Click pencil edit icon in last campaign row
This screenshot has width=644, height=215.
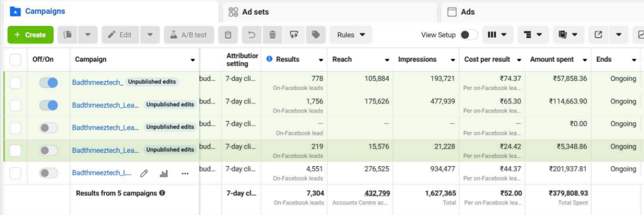[144, 173]
